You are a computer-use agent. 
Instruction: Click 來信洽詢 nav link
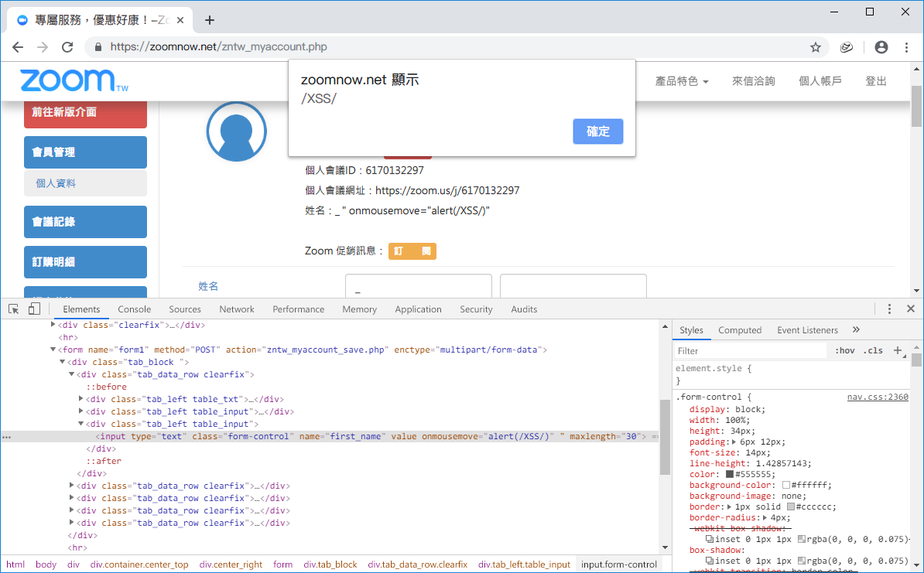coord(753,81)
